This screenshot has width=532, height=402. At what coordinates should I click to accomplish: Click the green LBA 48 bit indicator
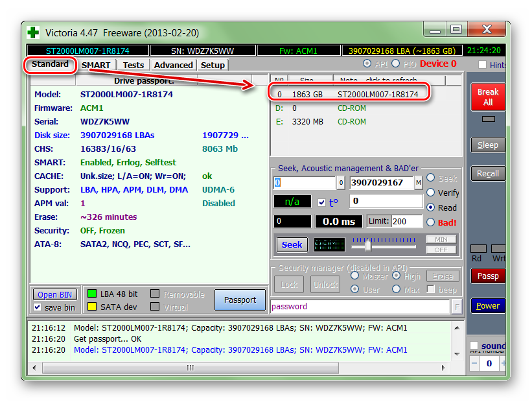point(91,294)
